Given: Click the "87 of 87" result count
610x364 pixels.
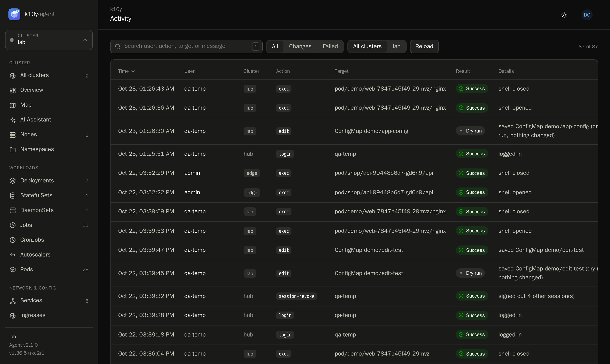Looking at the screenshot, I should tap(588, 47).
